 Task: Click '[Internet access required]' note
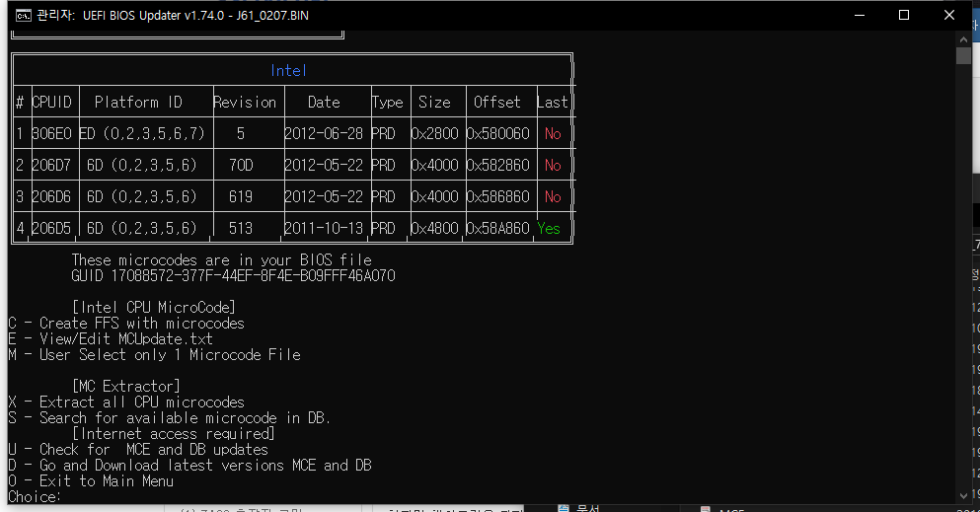(174, 434)
